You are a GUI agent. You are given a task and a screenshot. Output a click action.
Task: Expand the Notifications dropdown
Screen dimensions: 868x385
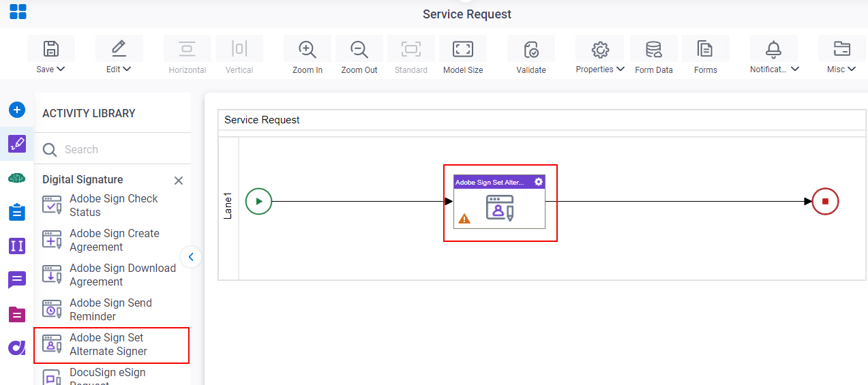click(x=795, y=69)
